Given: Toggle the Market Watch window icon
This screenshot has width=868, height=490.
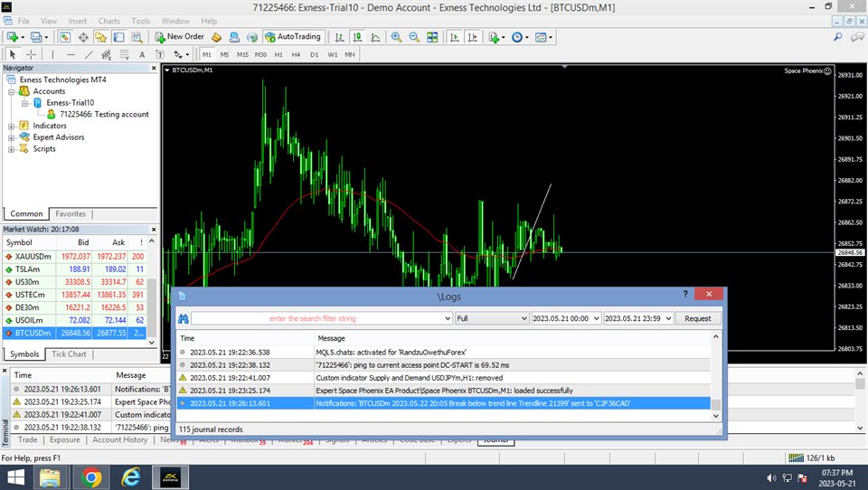Looking at the screenshot, I should pos(65,37).
